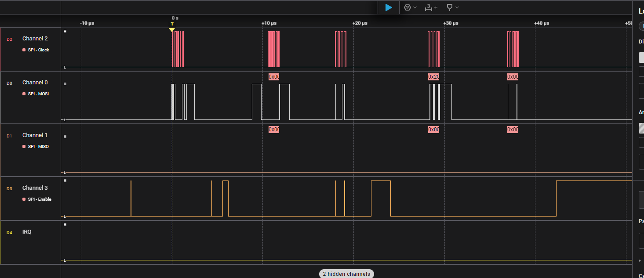
Task: Click the D3 channel index badge
Action: [x=9, y=188]
